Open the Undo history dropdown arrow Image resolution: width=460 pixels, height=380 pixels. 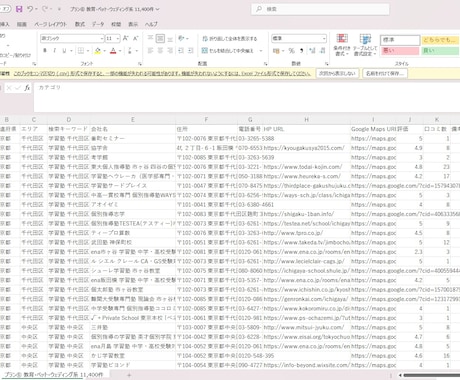point(36,9)
